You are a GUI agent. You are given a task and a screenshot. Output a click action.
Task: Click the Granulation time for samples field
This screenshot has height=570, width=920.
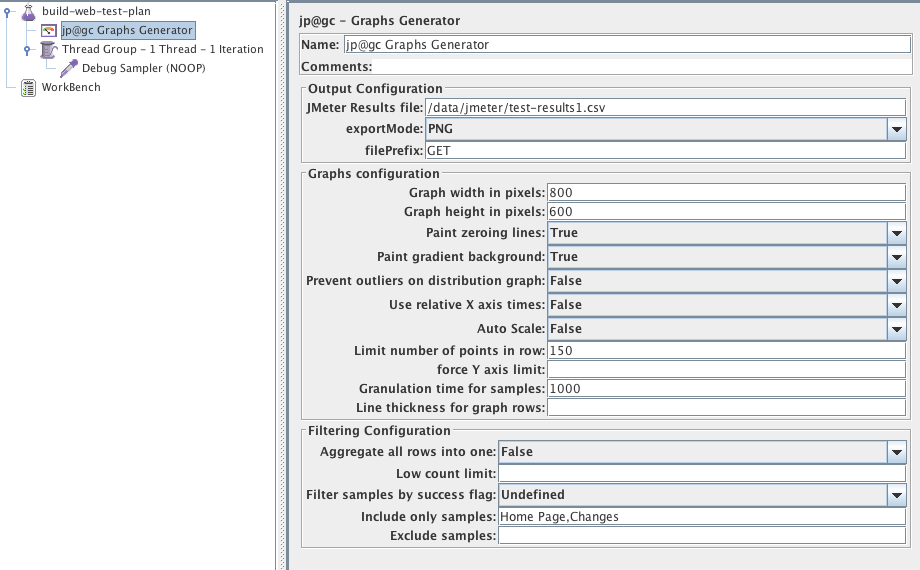click(x=726, y=389)
